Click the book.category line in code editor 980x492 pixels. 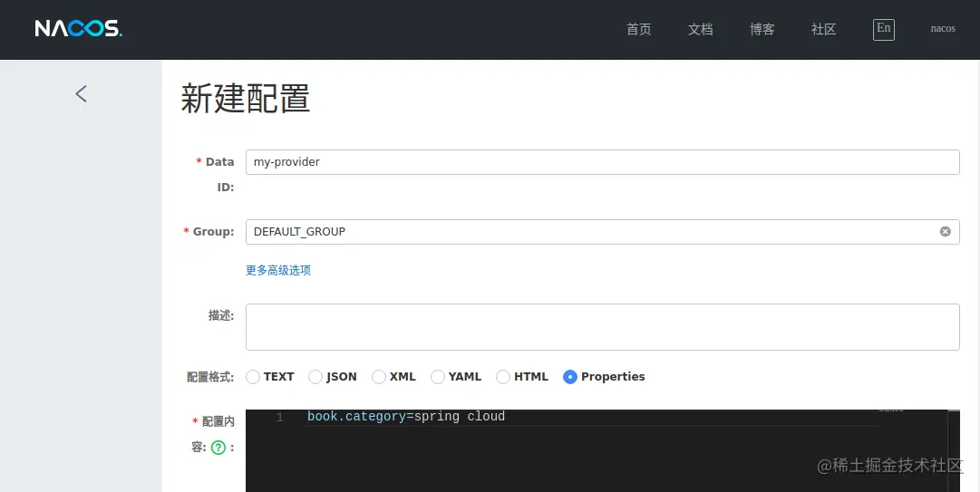pyautogui.click(x=405, y=417)
